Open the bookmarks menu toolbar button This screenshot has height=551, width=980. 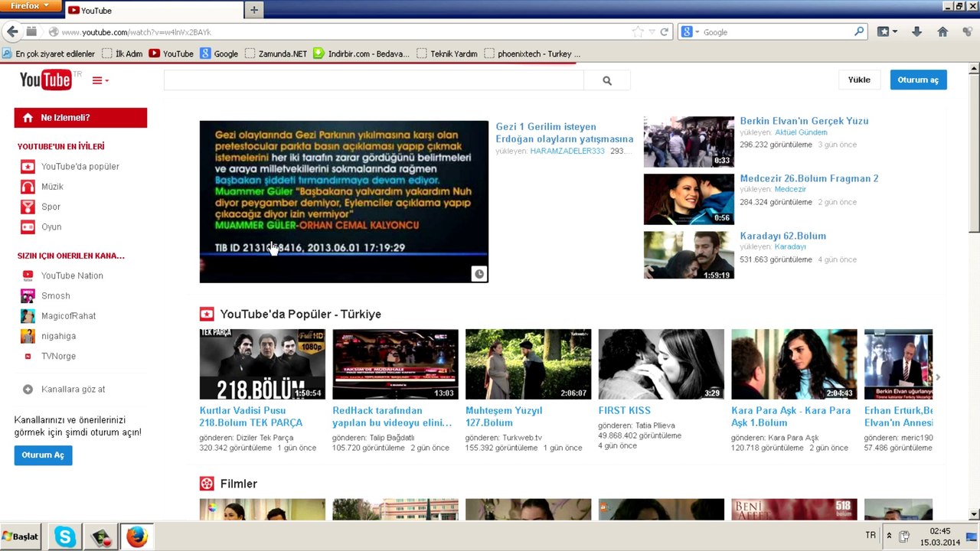coord(887,32)
